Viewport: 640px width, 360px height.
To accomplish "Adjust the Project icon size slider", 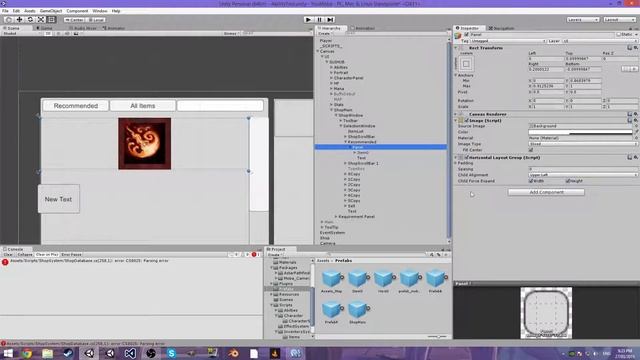I will (437, 337).
